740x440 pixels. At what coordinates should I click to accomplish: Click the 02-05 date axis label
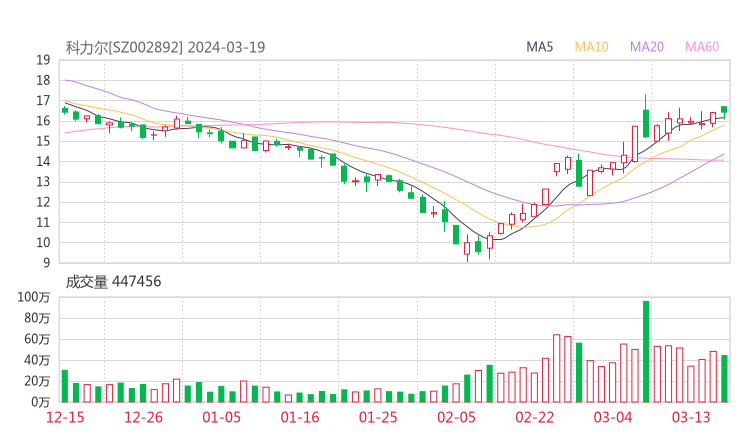456,417
